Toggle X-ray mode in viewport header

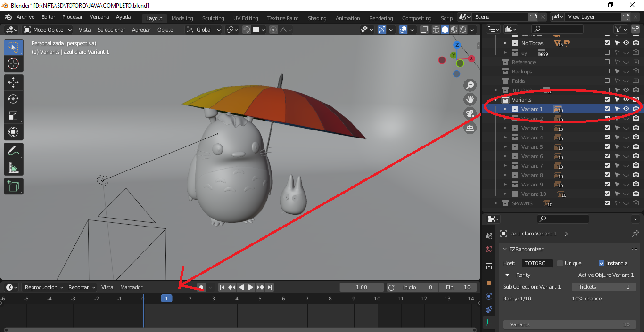[x=424, y=30]
